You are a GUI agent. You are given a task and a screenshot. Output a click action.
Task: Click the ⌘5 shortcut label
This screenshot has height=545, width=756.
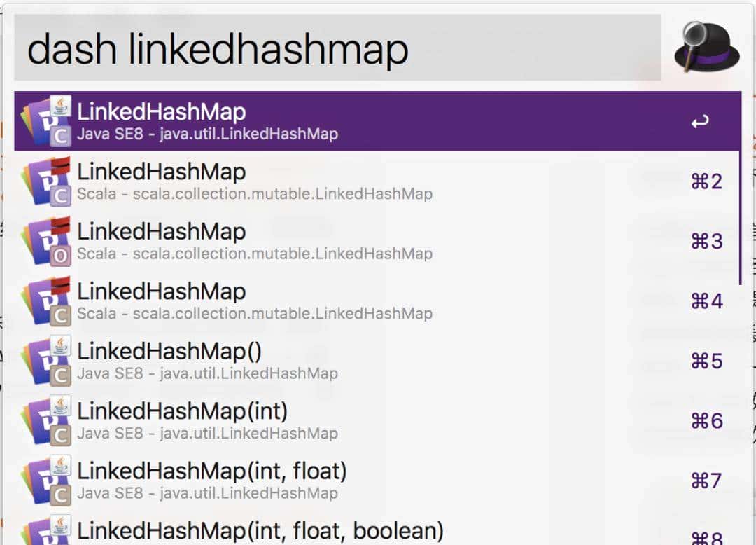coord(707,361)
